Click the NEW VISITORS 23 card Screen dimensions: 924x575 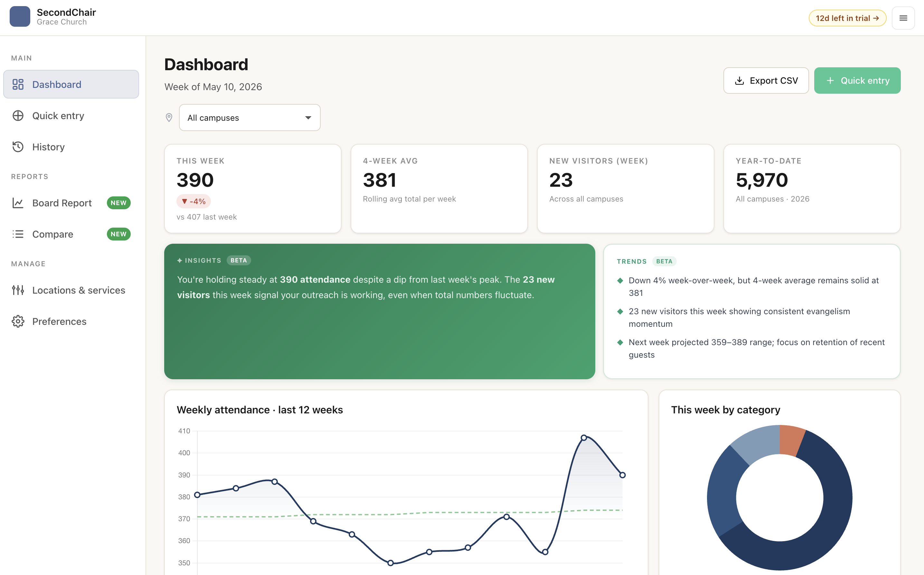coord(626,189)
